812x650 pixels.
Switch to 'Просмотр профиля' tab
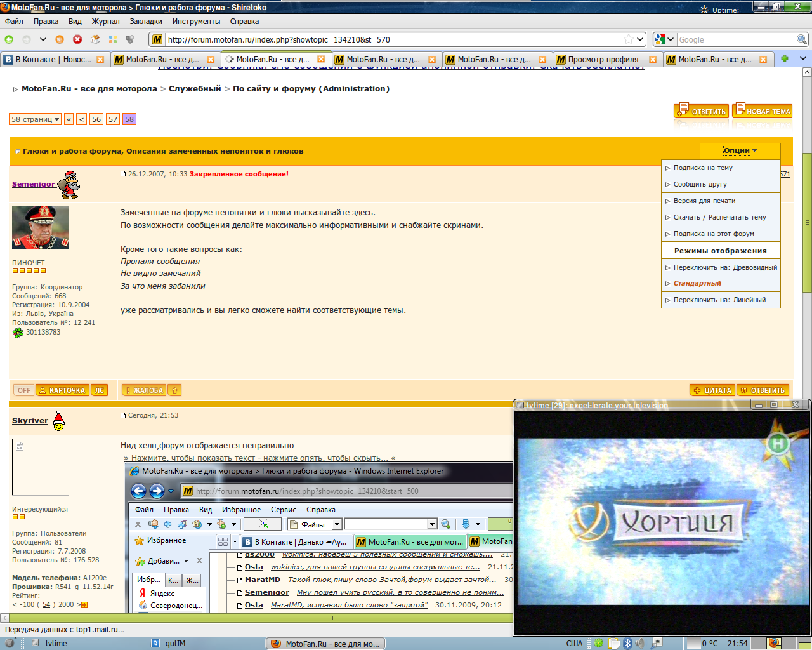[606, 59]
